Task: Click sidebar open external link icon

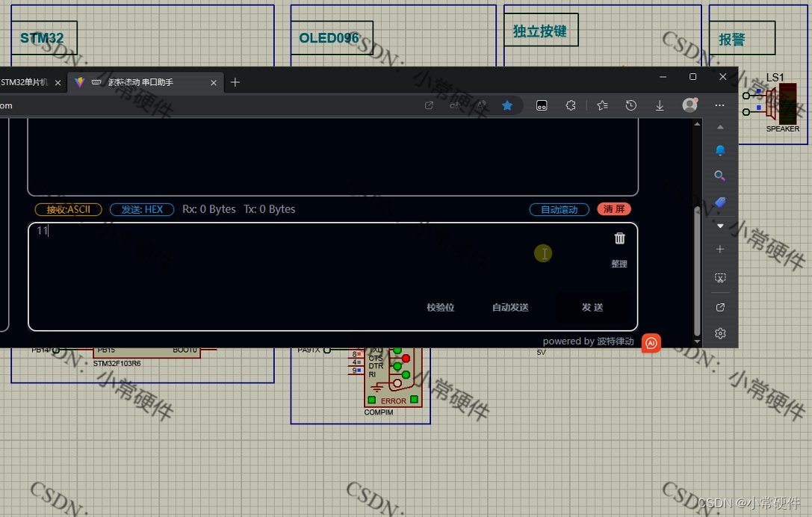Action: (720, 307)
